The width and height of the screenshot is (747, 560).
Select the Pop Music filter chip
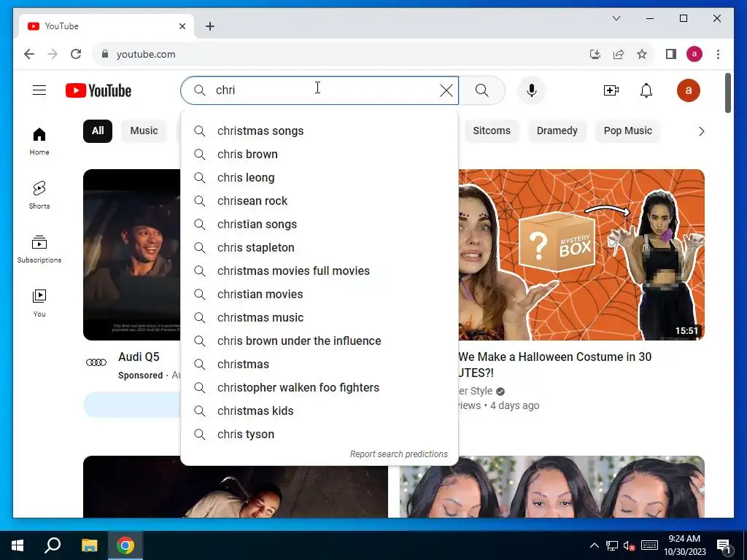pos(627,131)
